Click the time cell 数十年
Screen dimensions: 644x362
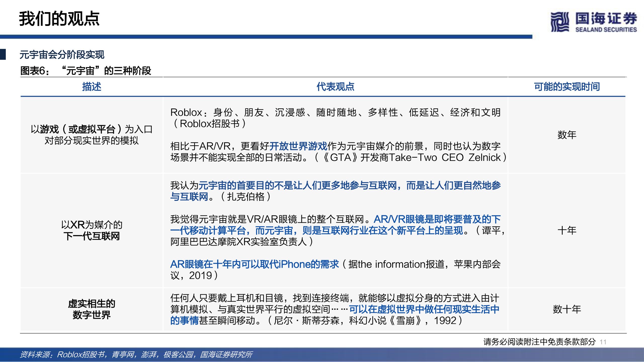coord(567,309)
